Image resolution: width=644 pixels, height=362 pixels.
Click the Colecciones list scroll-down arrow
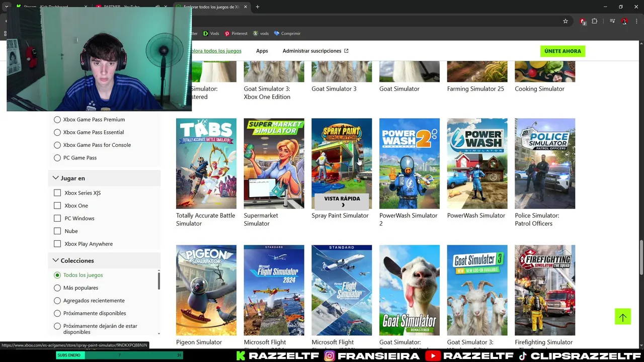click(159, 333)
